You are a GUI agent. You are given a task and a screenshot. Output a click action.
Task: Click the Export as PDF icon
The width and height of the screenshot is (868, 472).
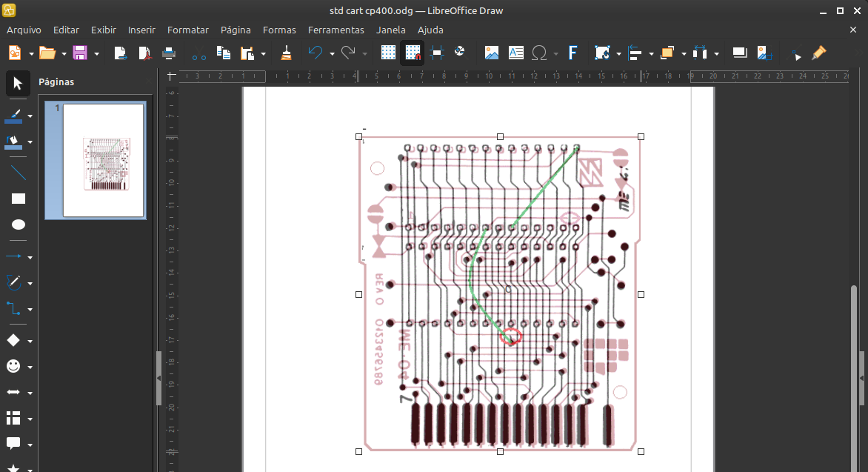click(x=145, y=53)
